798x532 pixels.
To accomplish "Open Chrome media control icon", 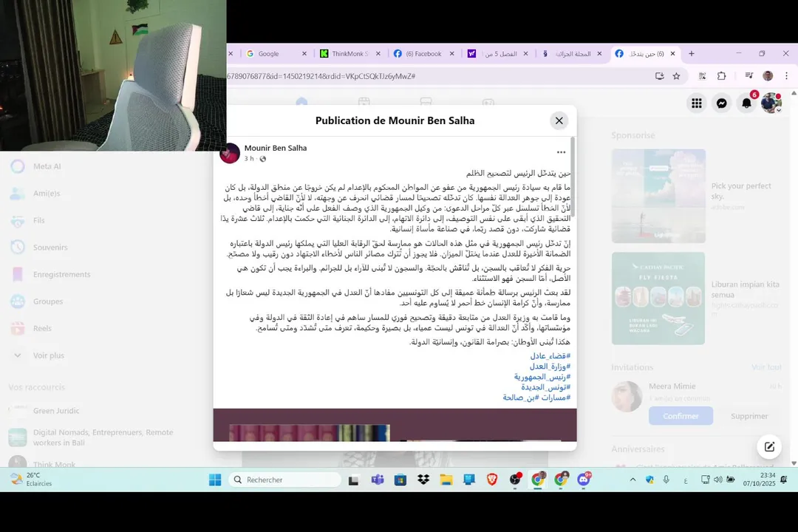I will pos(749,76).
